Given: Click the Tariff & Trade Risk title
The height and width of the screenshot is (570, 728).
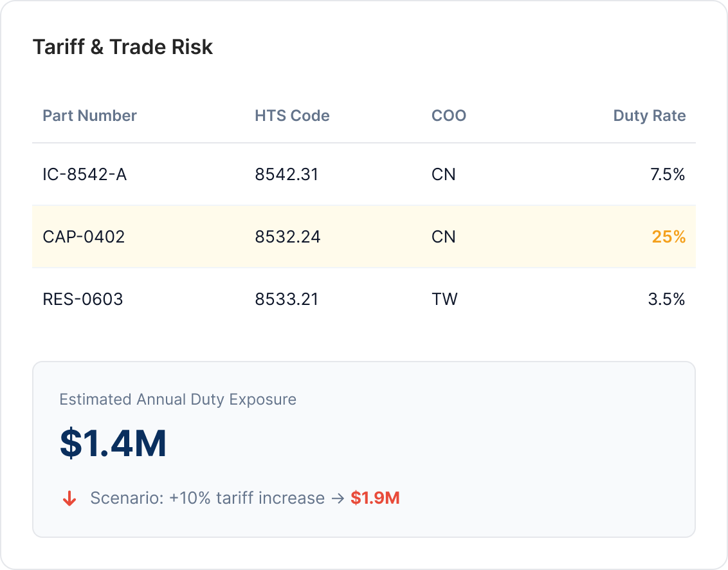Looking at the screenshot, I should tap(123, 46).
